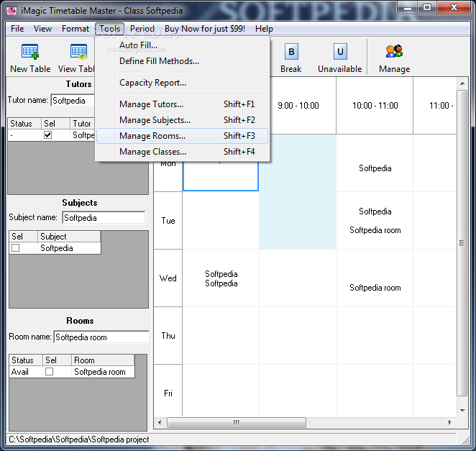Click the vertical scrollbar thumb
Image resolution: width=476 pixels, height=451 pixels.
point(462,242)
